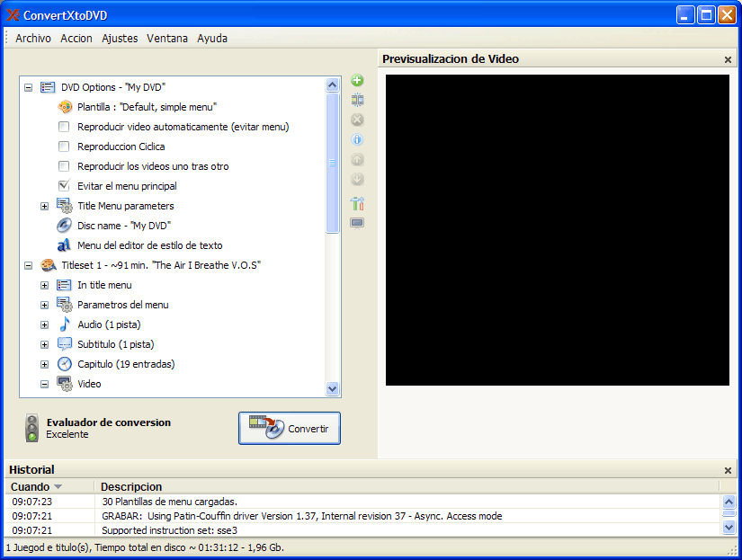Open settings via the tools icon
The height and width of the screenshot is (560, 742).
coord(357,203)
